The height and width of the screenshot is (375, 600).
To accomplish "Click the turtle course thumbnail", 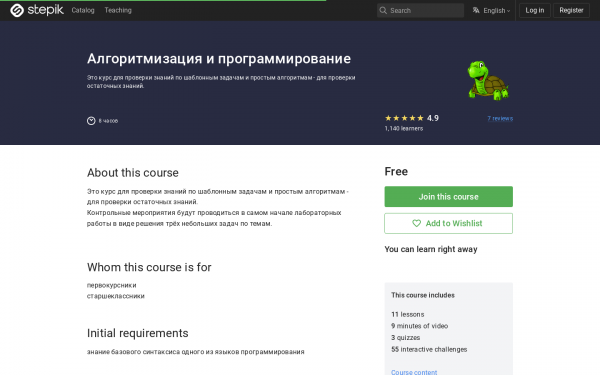I will tap(488, 81).
